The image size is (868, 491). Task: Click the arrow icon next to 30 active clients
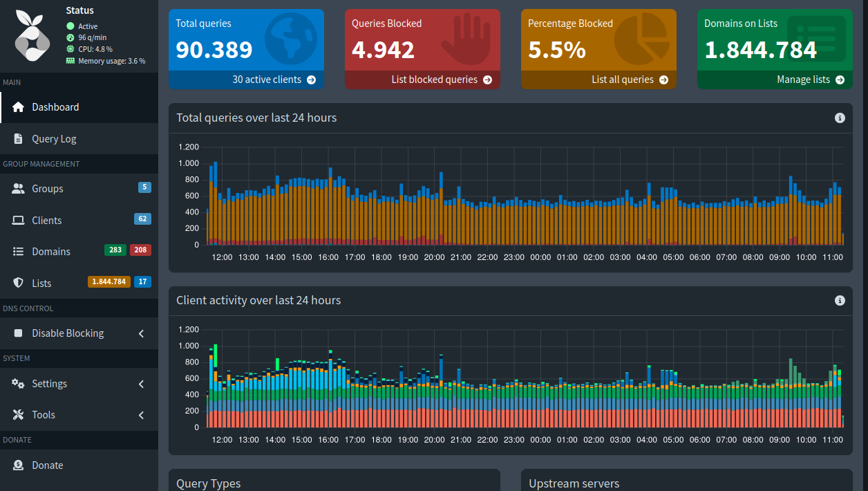pyautogui.click(x=311, y=80)
